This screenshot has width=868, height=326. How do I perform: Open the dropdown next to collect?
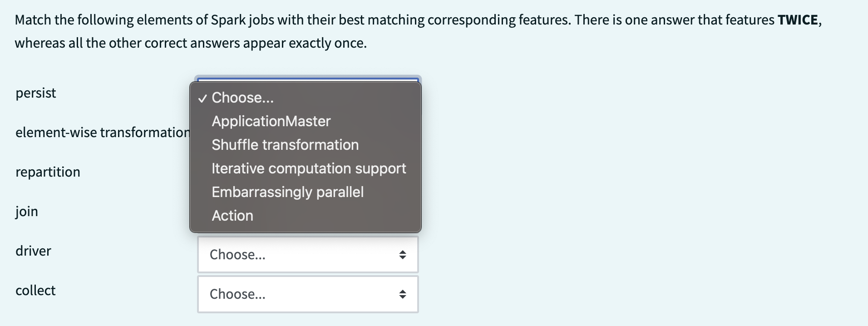(307, 294)
